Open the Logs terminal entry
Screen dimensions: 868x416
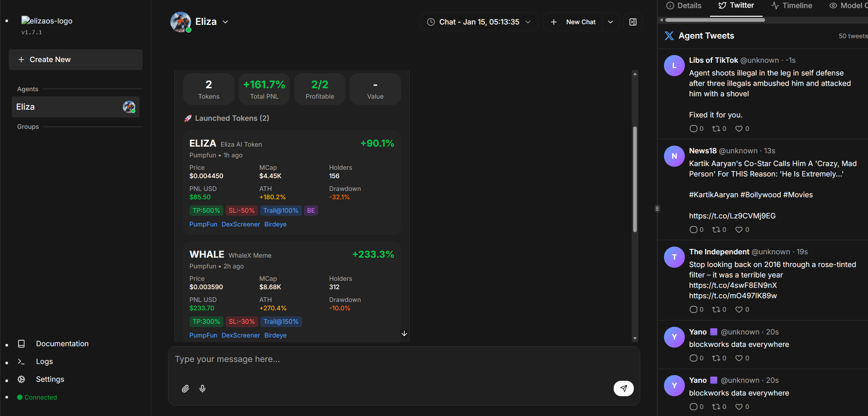[44, 361]
